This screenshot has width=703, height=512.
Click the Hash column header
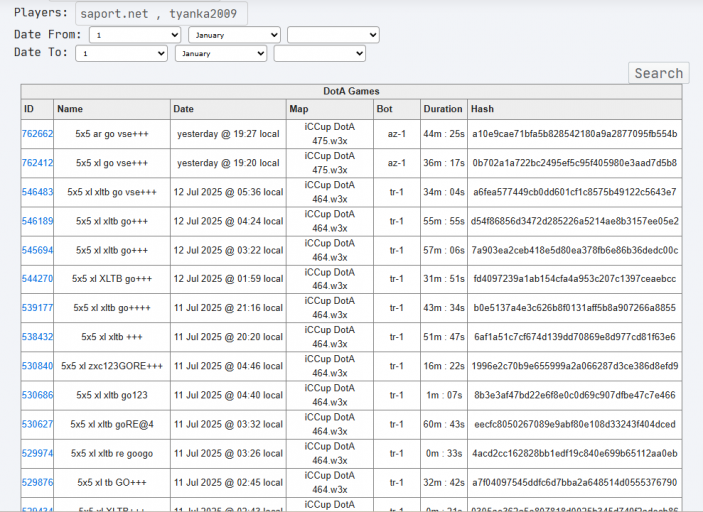point(574,109)
